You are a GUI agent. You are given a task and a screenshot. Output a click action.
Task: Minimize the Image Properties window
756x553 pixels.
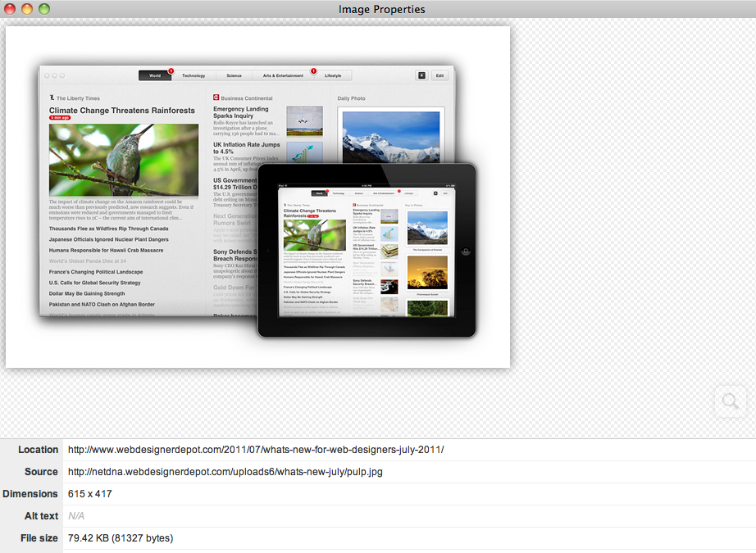coord(27,9)
